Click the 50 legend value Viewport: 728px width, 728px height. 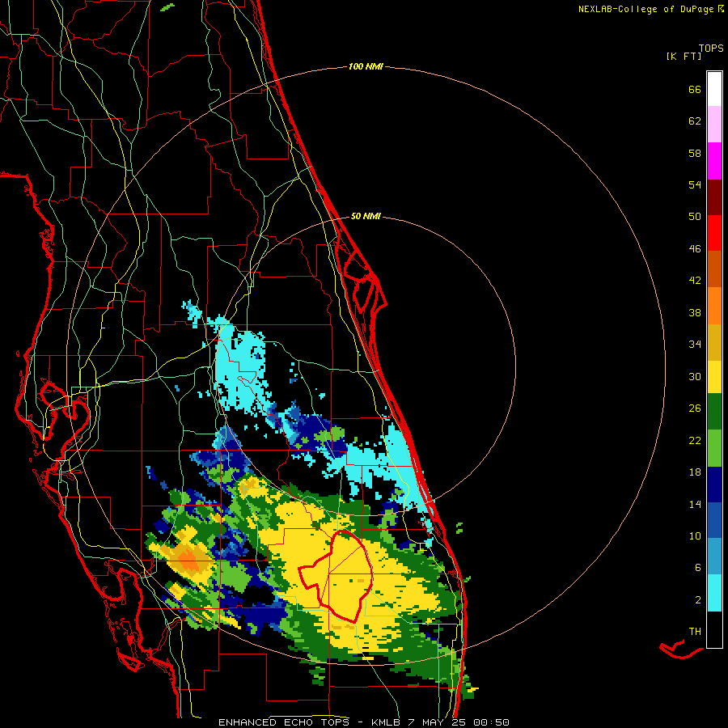(x=695, y=216)
